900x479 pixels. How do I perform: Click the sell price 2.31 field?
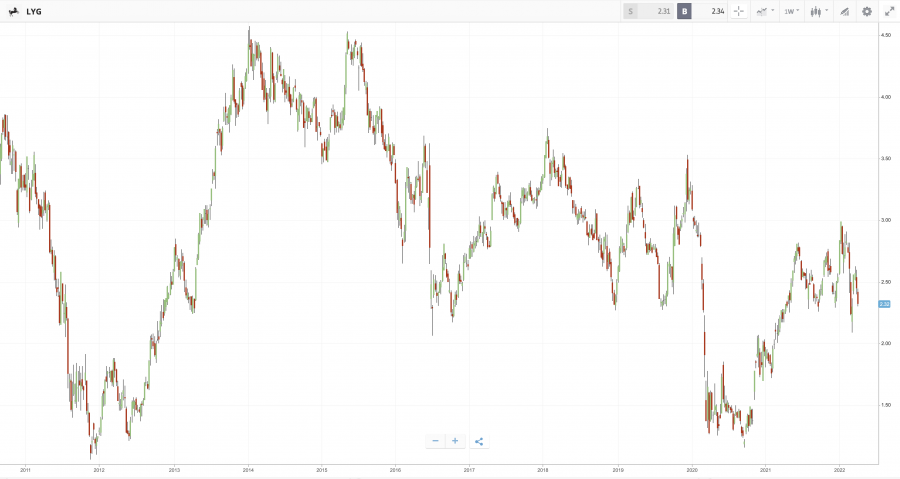coord(648,11)
